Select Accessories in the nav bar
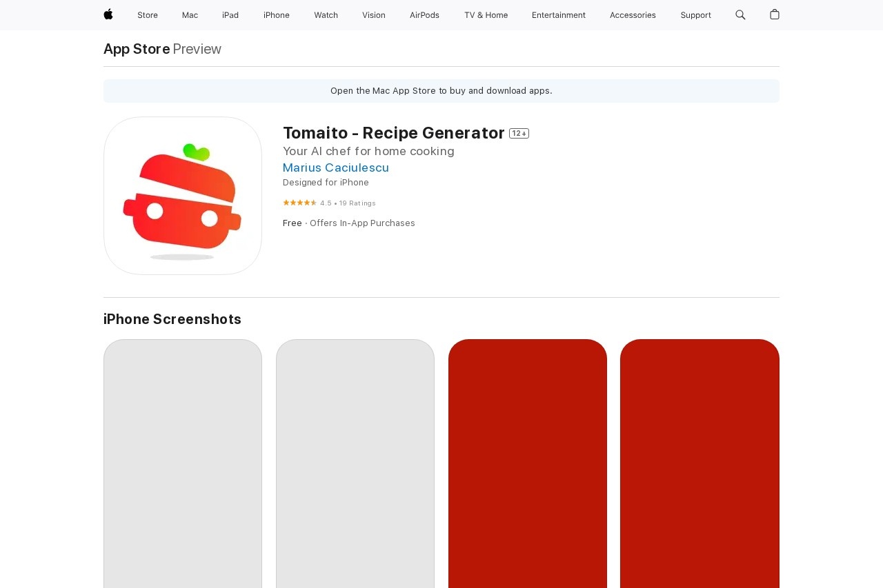 [633, 15]
